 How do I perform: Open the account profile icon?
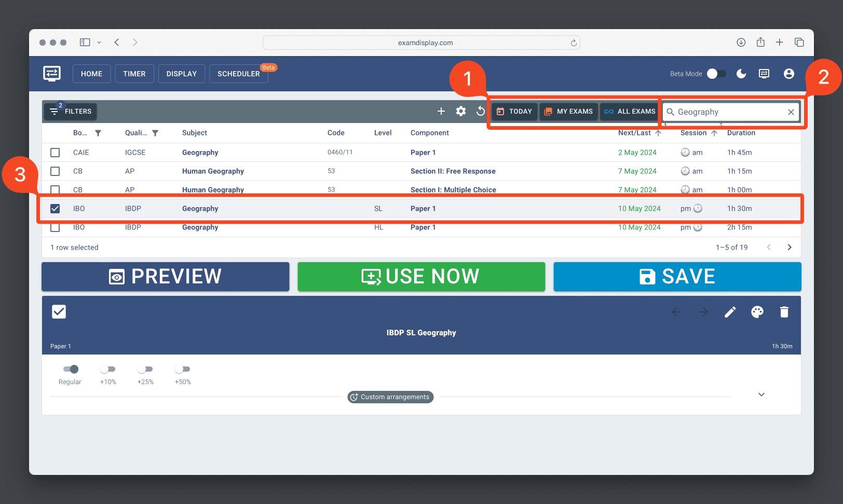point(788,74)
